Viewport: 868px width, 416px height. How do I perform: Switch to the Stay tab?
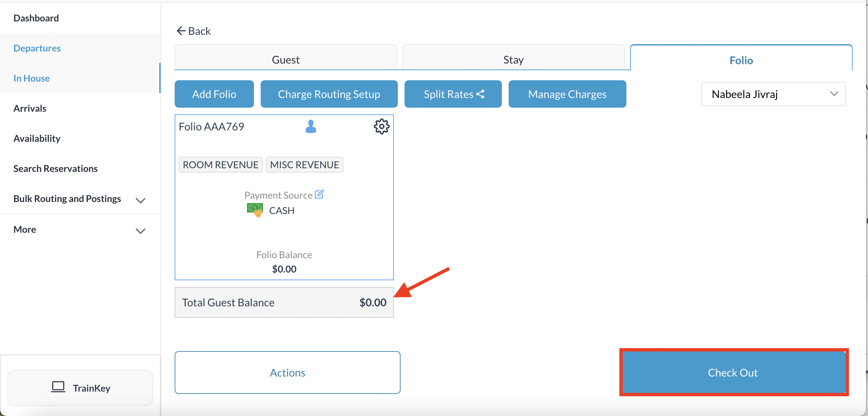pos(513,59)
